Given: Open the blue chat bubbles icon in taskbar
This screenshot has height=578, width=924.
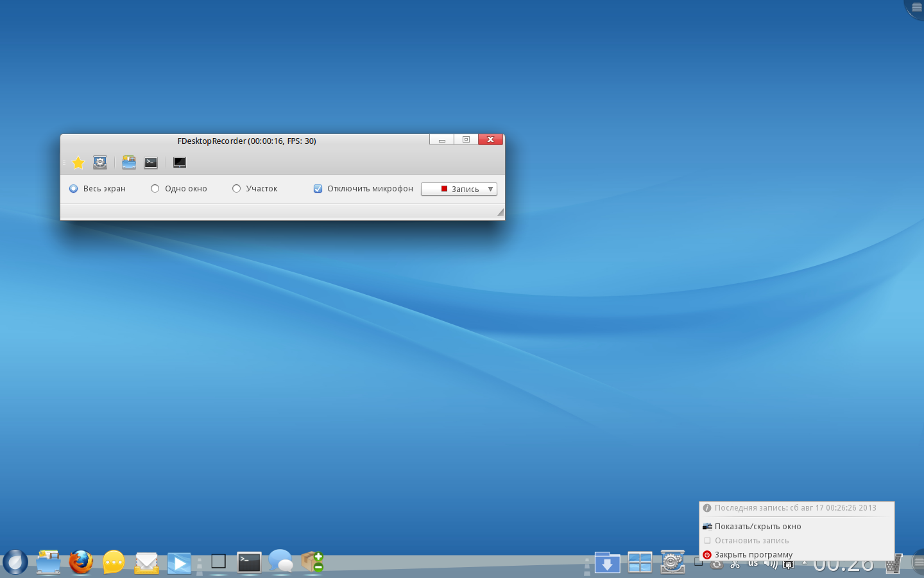Looking at the screenshot, I should pyautogui.click(x=281, y=561).
